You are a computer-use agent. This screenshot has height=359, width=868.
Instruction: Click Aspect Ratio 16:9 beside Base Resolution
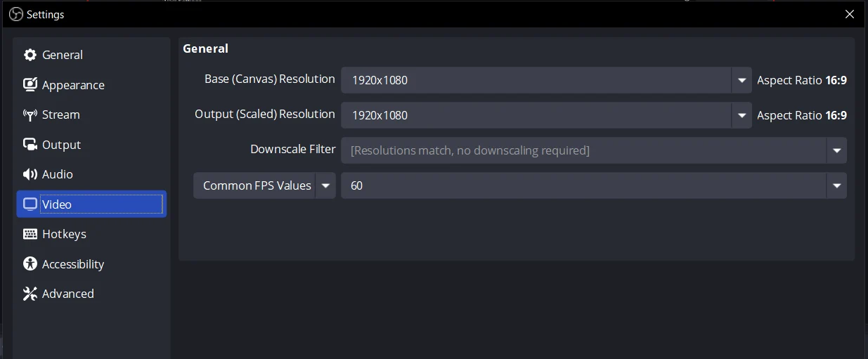click(802, 80)
